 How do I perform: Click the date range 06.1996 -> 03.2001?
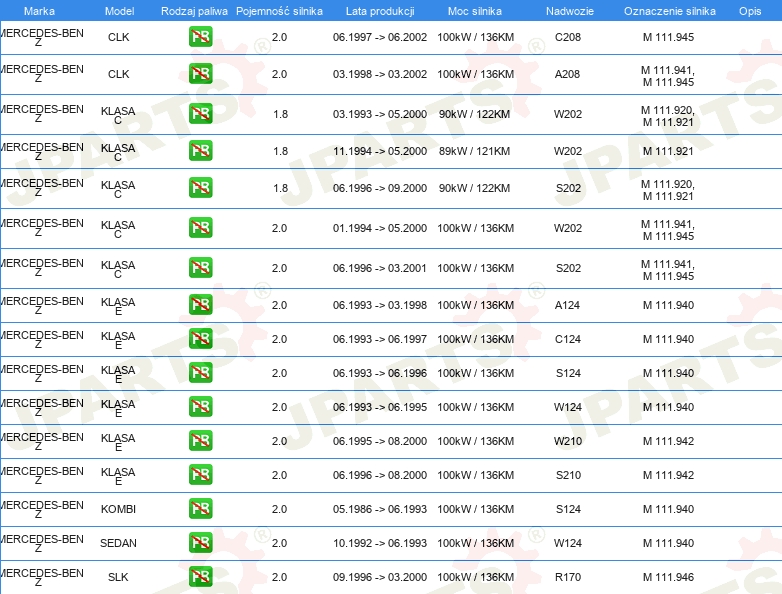point(380,267)
